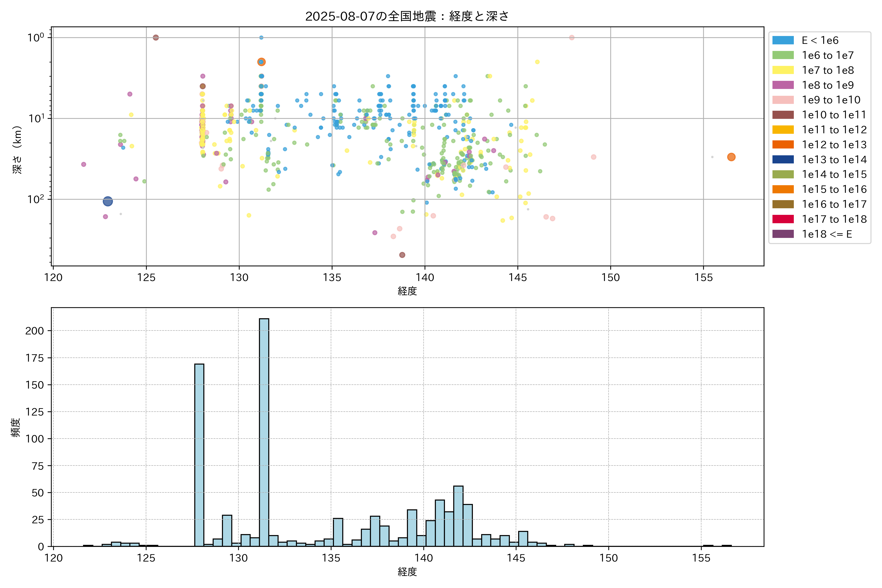Click the dark blue 1e13 to 1e14 swatch
The width and height of the screenshot is (882, 588).
point(783,160)
